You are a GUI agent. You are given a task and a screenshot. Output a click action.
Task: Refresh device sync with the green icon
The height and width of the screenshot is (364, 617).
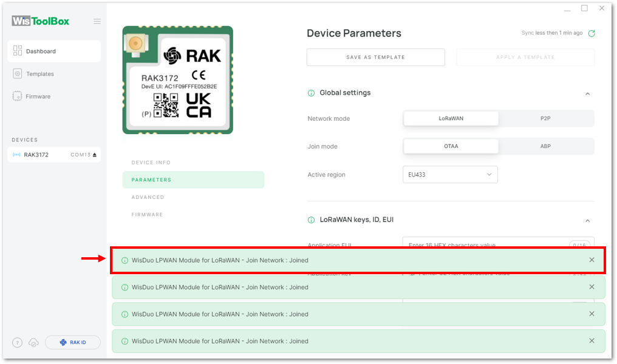[591, 33]
